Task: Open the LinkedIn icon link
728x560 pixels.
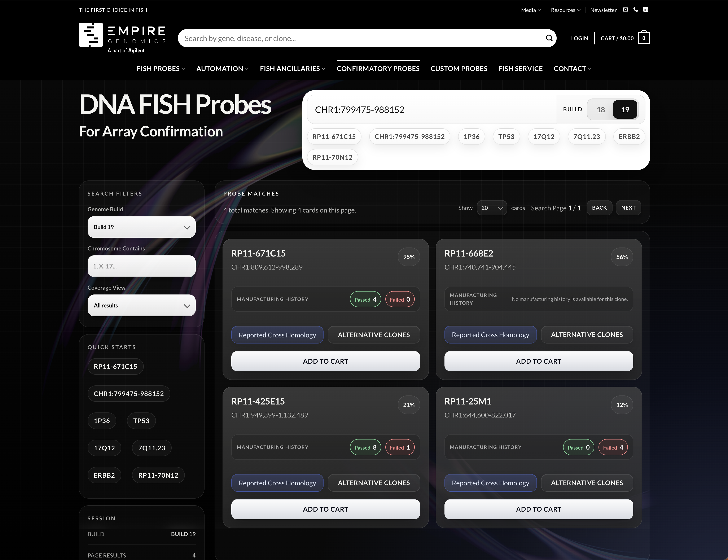Action: tap(646, 10)
